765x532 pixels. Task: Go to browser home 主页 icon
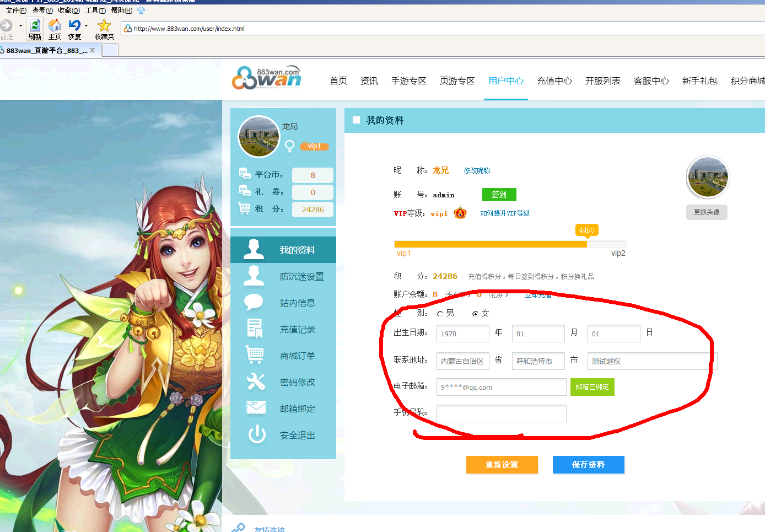coord(55,25)
